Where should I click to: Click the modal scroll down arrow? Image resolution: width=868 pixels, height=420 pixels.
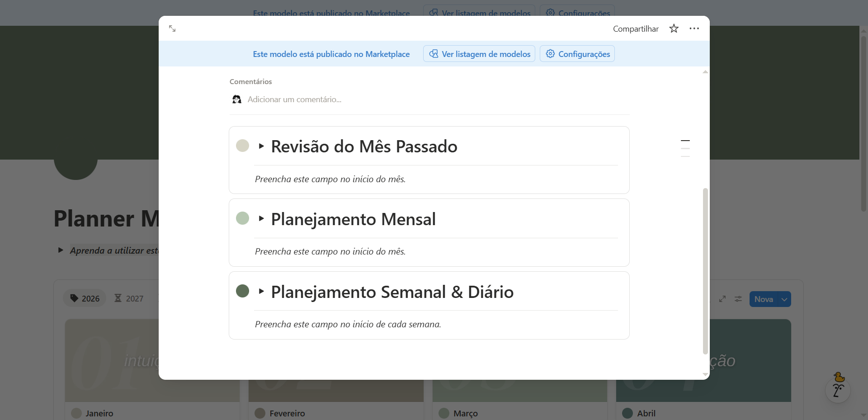pos(705,374)
